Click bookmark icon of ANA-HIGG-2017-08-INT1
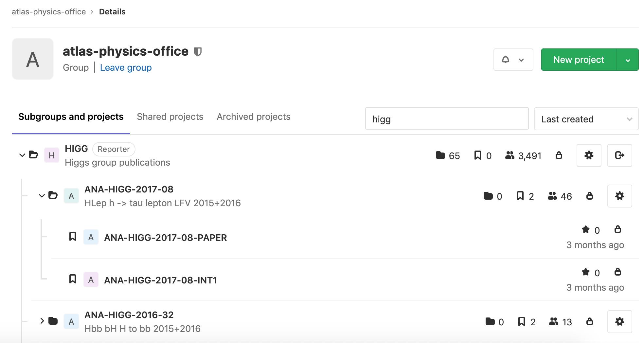Screen dimensions: 644x343 click(x=73, y=279)
